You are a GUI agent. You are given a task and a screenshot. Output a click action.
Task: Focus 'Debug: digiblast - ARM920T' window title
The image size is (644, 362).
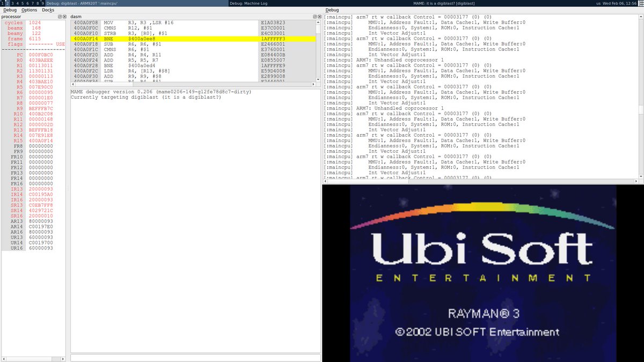pos(82,3)
